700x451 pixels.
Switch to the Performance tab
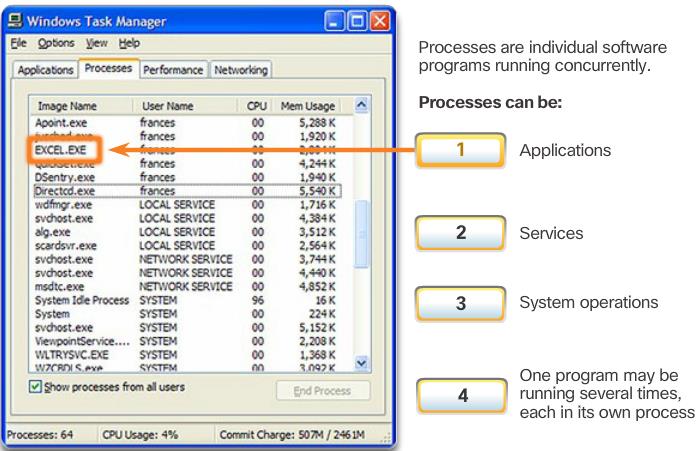tap(172, 70)
